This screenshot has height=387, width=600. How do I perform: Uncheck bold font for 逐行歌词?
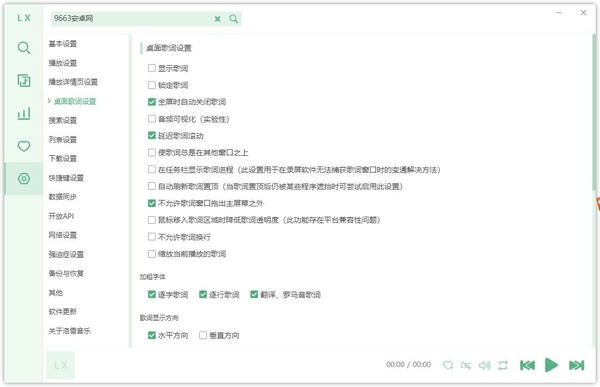(203, 294)
